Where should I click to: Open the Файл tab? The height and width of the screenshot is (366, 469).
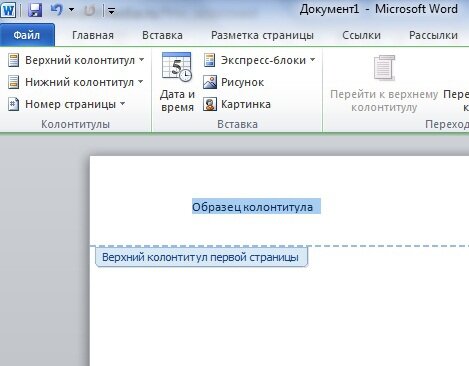(x=27, y=35)
